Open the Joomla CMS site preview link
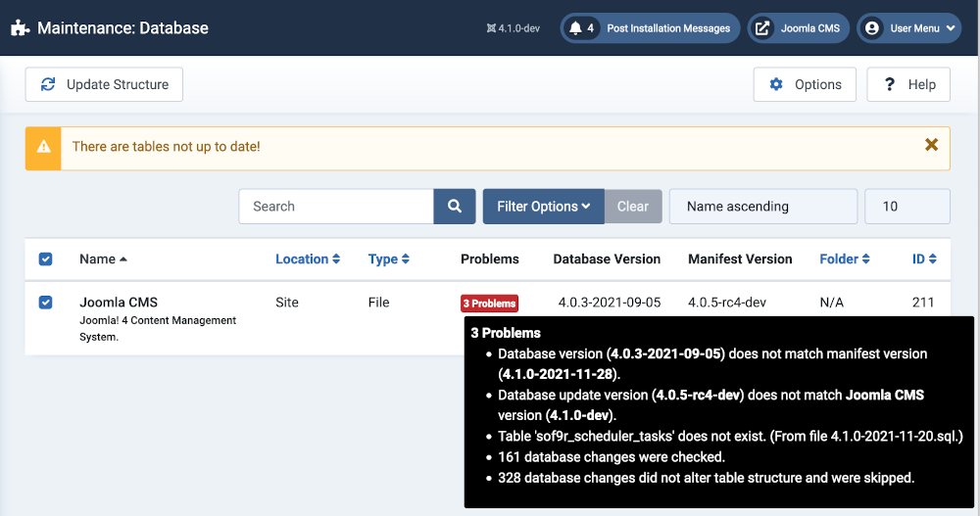 [x=798, y=28]
